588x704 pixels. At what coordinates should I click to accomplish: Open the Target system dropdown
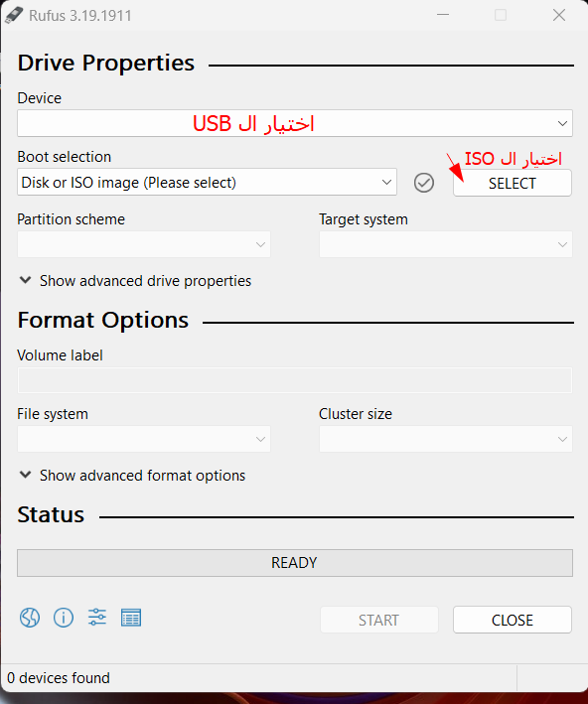tap(446, 244)
